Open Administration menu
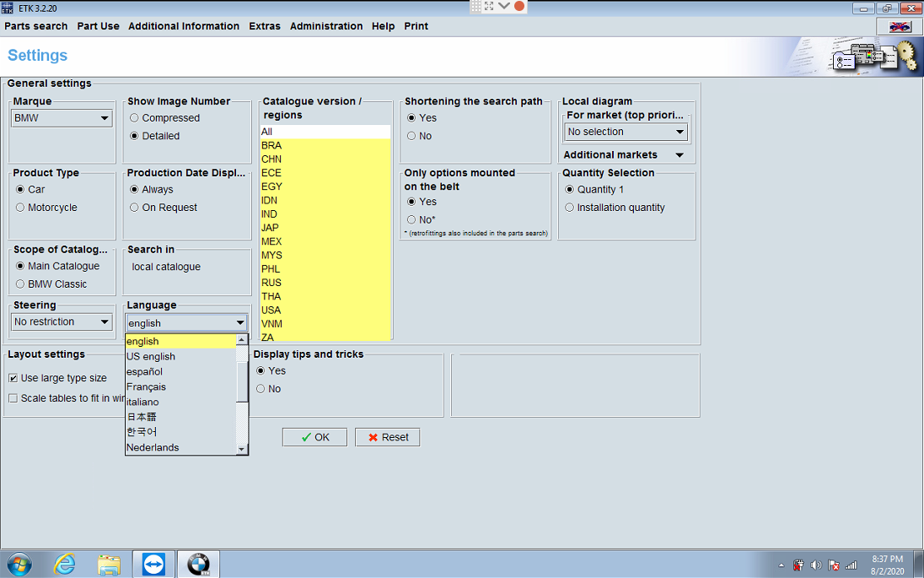Screen dimensions: 924x578 [x=326, y=26]
